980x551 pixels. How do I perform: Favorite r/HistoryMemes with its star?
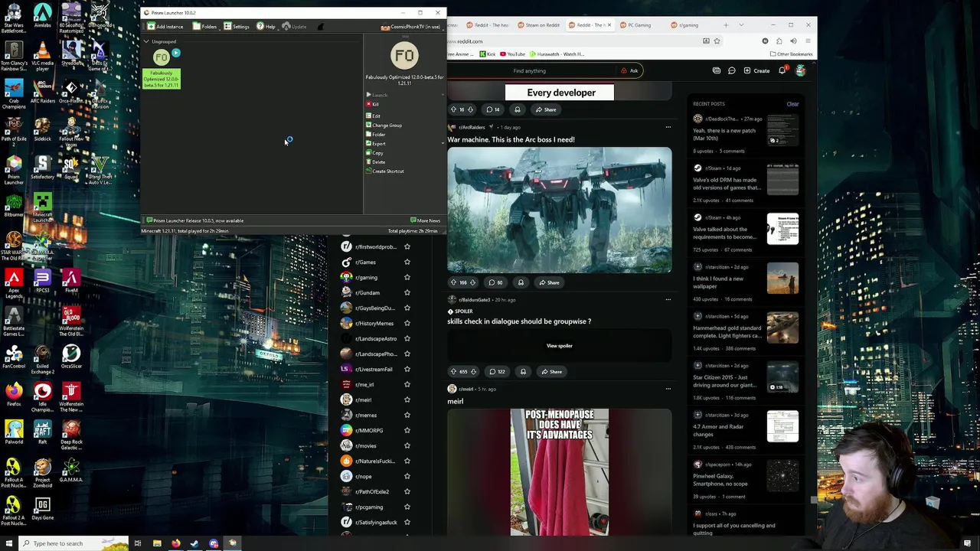click(407, 323)
